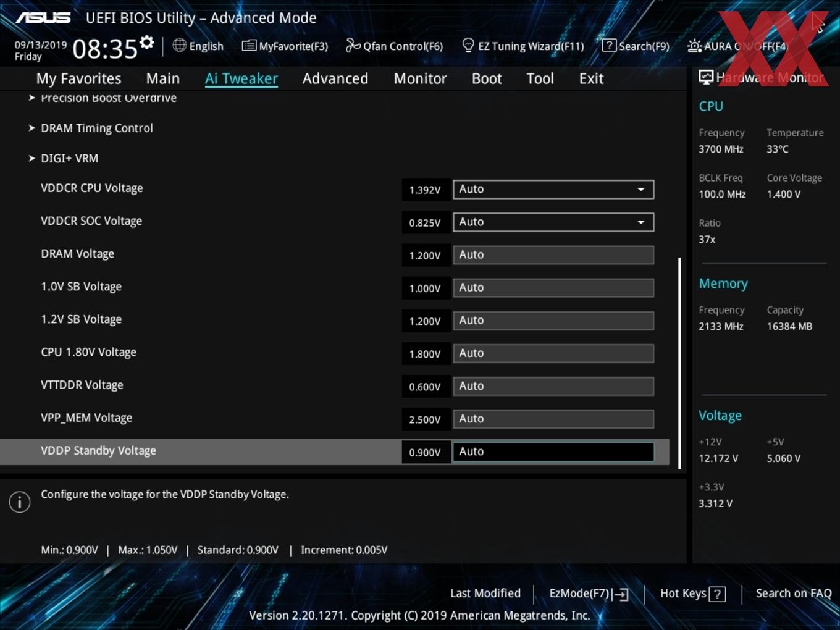Click the settings list scrollbar
The height and width of the screenshot is (630, 840).
tap(679, 363)
